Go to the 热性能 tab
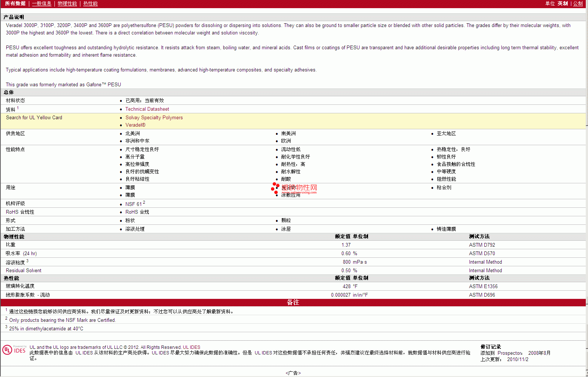The image size is (588, 377). click(90, 3)
